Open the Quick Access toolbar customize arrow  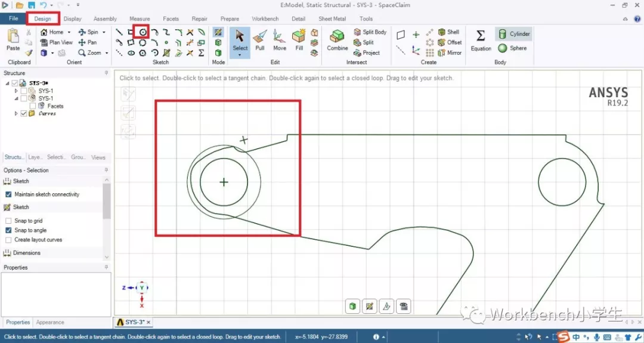click(78, 5)
